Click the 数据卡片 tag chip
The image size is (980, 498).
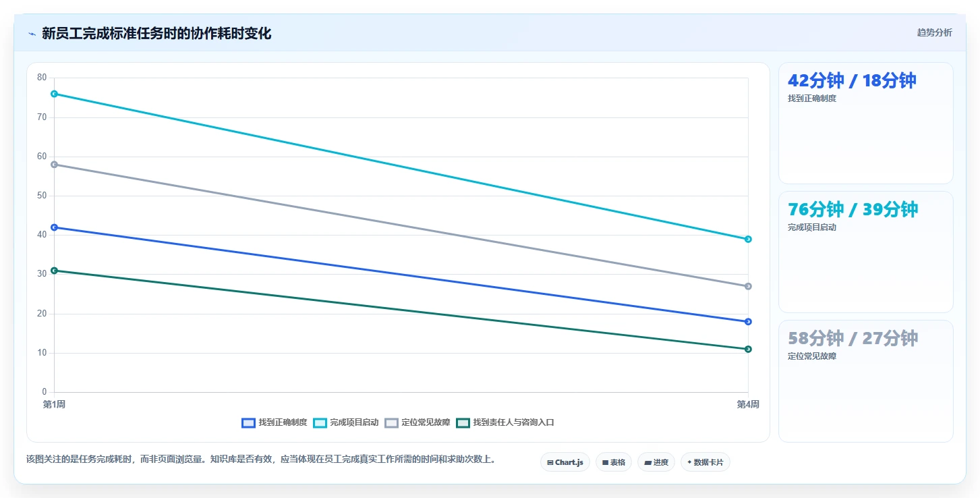point(705,462)
